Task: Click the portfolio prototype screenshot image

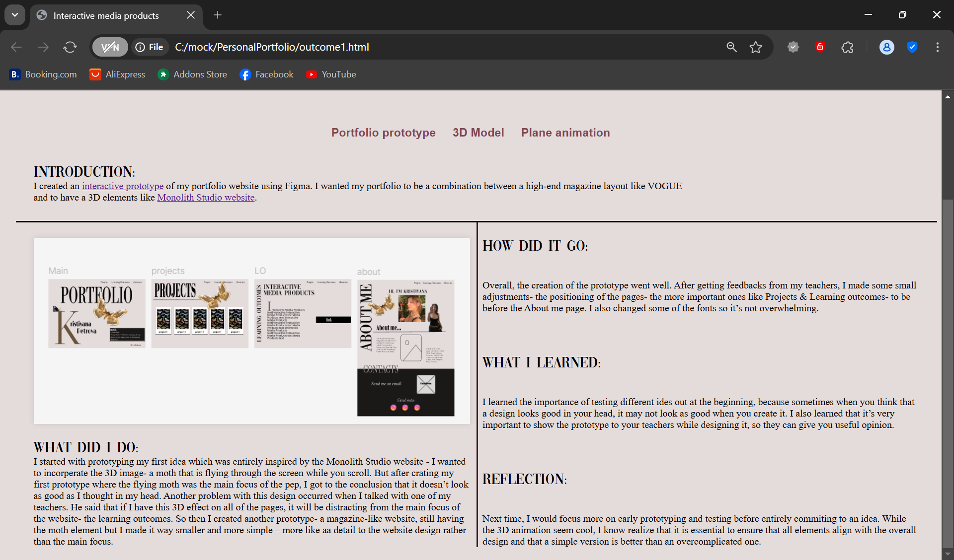Action: click(x=251, y=330)
